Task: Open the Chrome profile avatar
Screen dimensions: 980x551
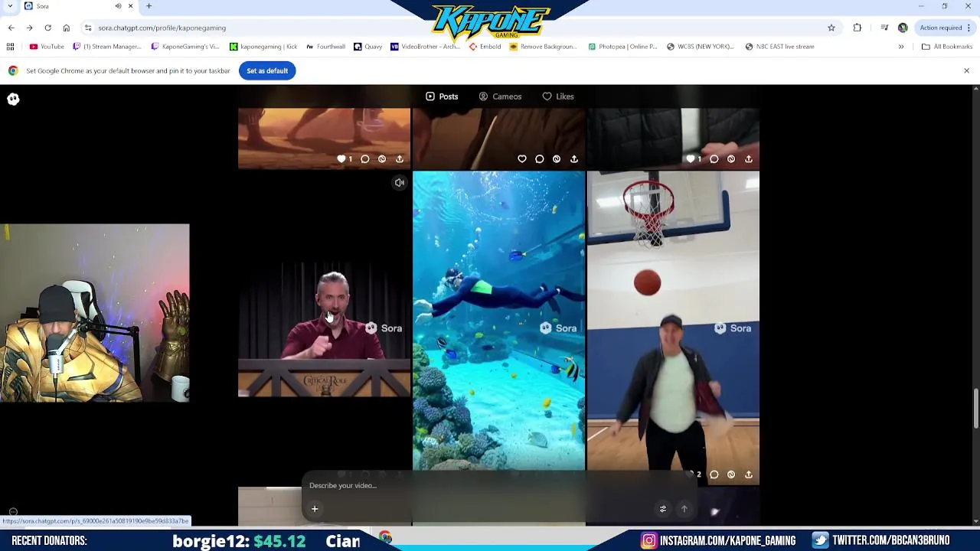Action: click(x=903, y=28)
